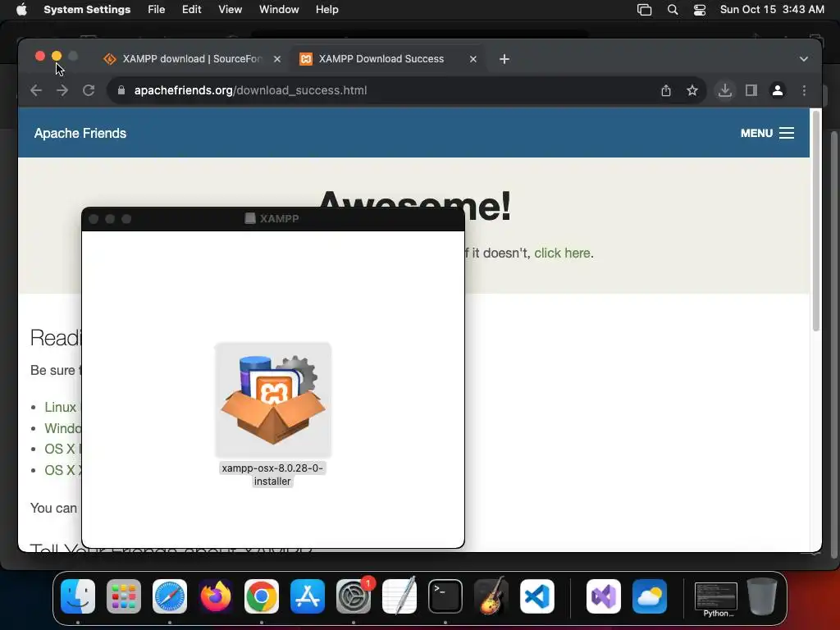Click the browser forward arrow
Viewport: 840px width, 630px height.
click(x=62, y=90)
